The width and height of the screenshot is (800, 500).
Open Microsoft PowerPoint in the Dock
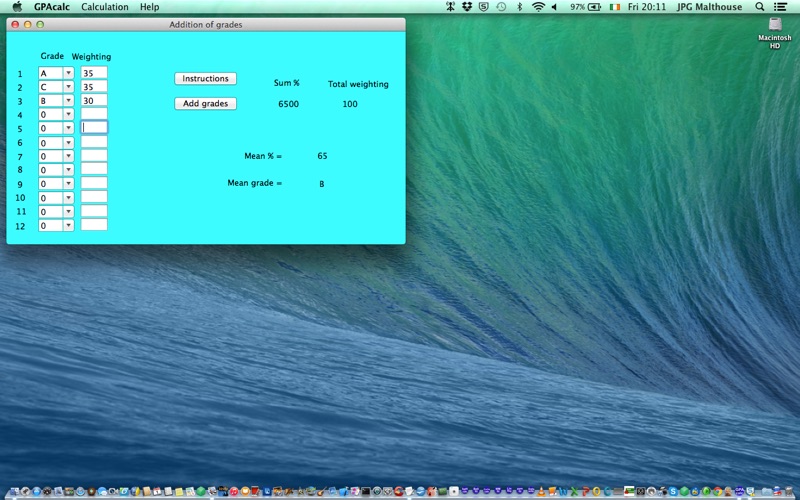pyautogui.click(x=586, y=491)
